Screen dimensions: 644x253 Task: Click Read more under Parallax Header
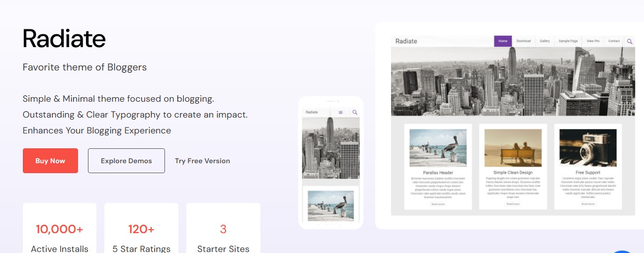[x=438, y=204]
